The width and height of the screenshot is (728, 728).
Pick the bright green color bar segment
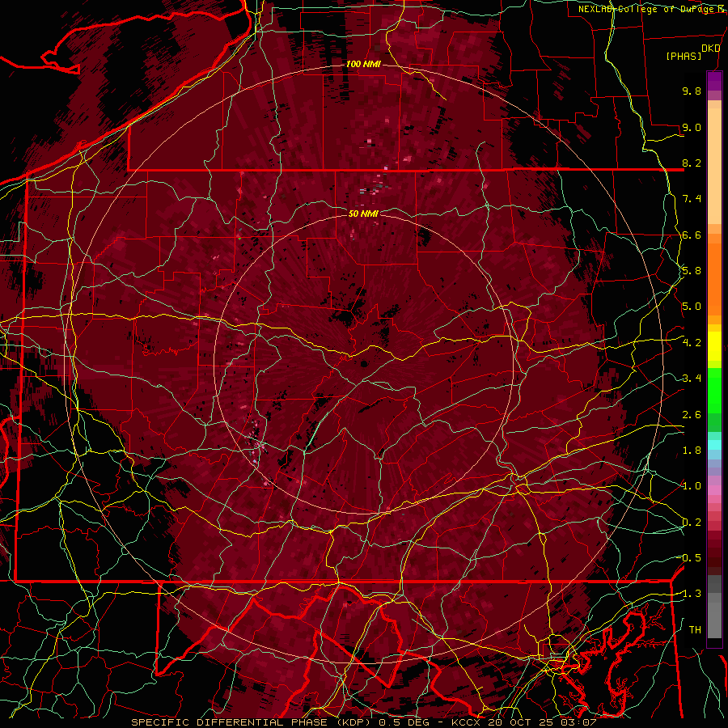tap(714, 390)
